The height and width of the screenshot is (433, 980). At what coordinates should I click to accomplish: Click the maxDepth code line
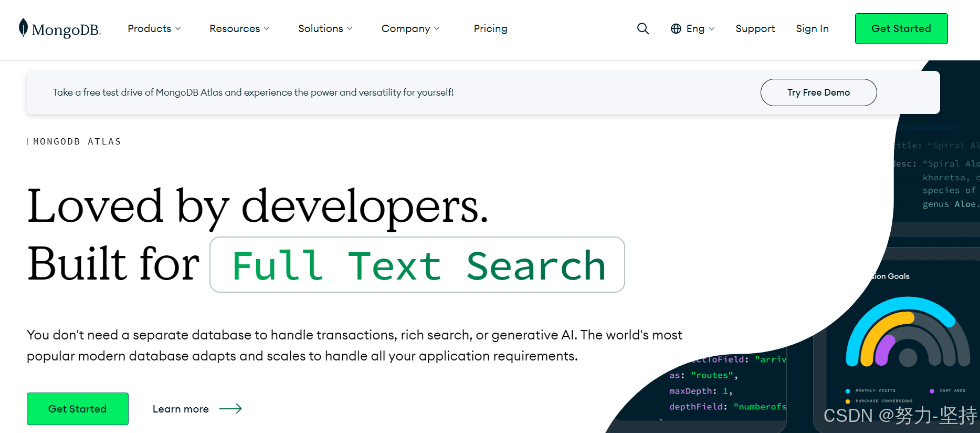click(x=701, y=391)
